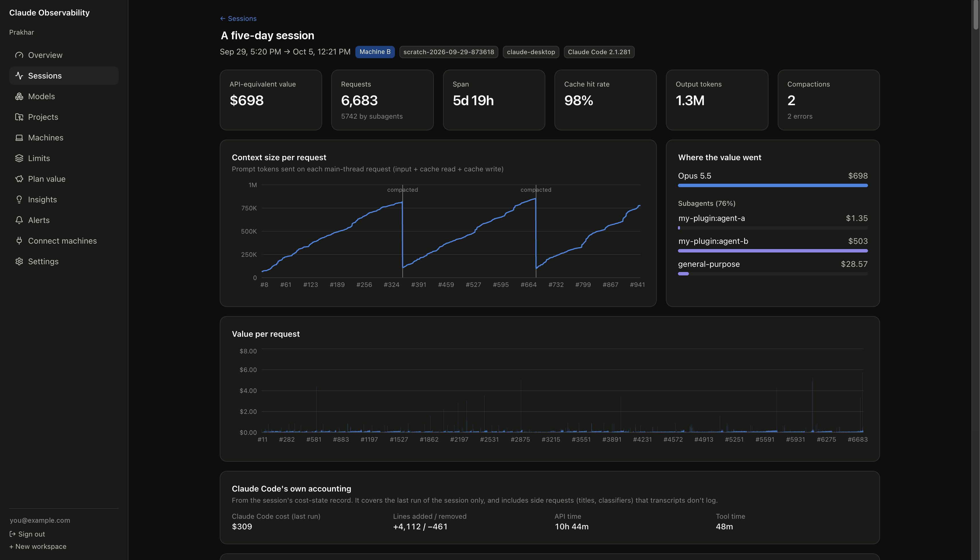Click the Alerts bell icon
The width and height of the screenshot is (980, 560).
[x=19, y=220]
